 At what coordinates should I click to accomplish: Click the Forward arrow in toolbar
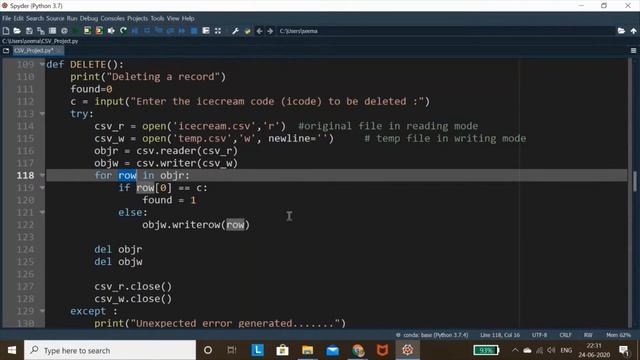click(270, 31)
